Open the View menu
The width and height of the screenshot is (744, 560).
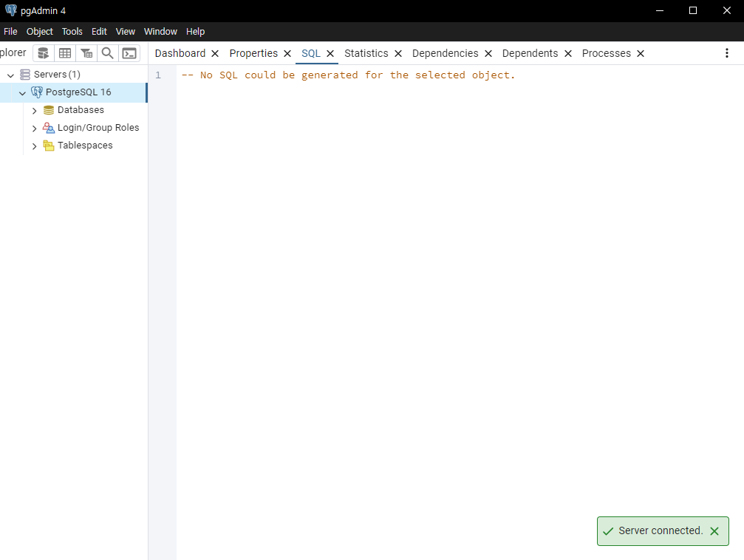coord(126,31)
